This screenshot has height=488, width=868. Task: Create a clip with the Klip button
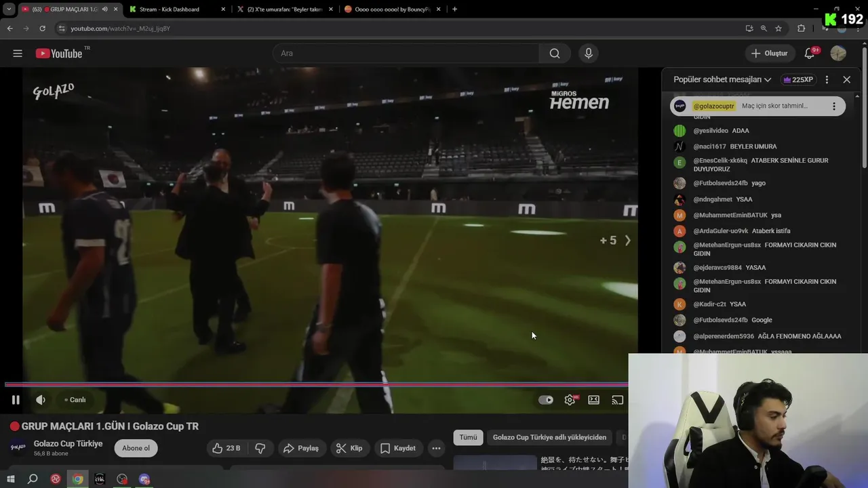click(349, 448)
